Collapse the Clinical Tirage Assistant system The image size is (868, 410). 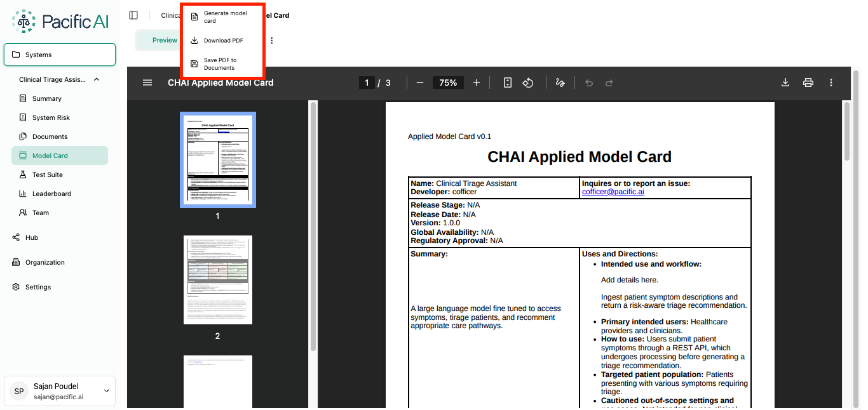coord(96,79)
